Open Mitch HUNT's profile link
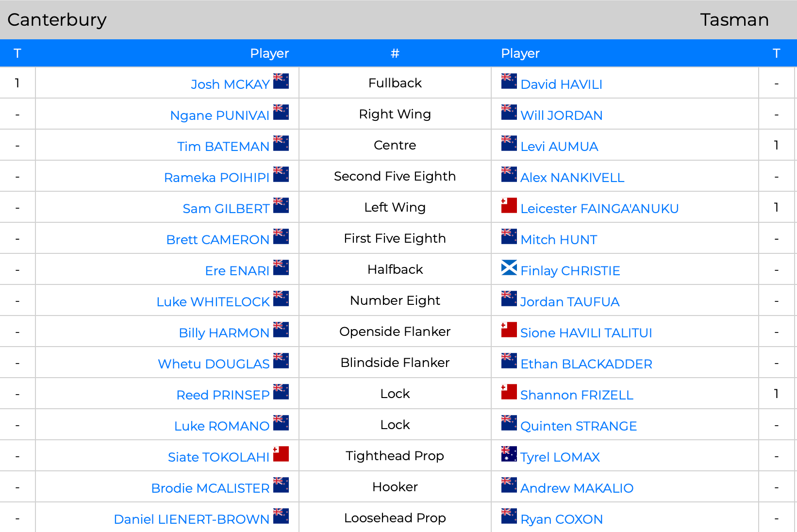Image resolution: width=797 pixels, height=532 pixels. coord(559,240)
